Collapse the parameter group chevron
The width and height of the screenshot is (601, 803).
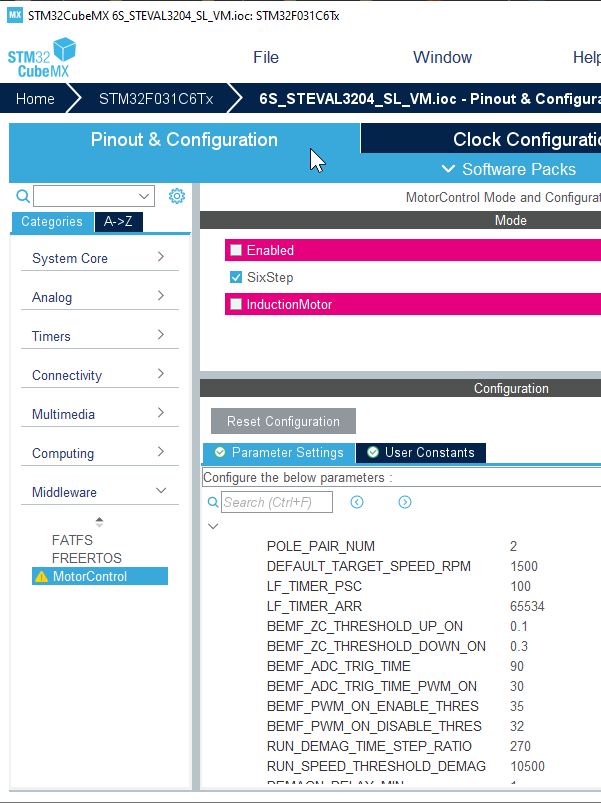tap(213, 526)
